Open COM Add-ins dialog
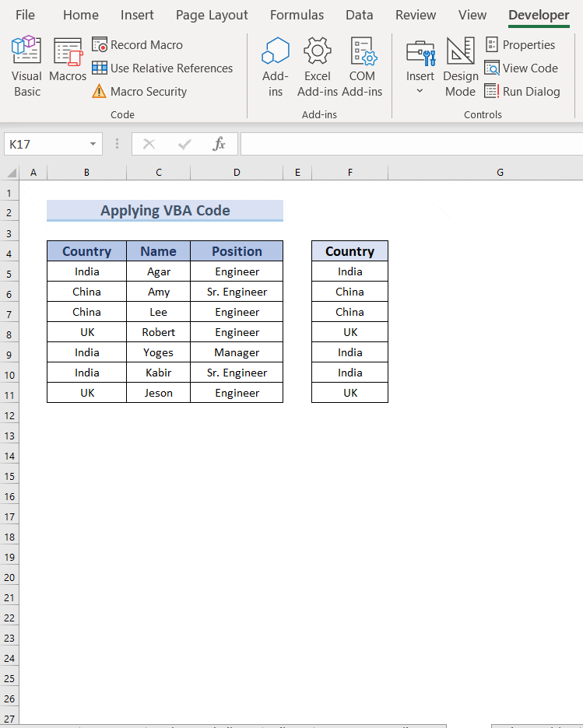583x728 pixels. (362, 66)
